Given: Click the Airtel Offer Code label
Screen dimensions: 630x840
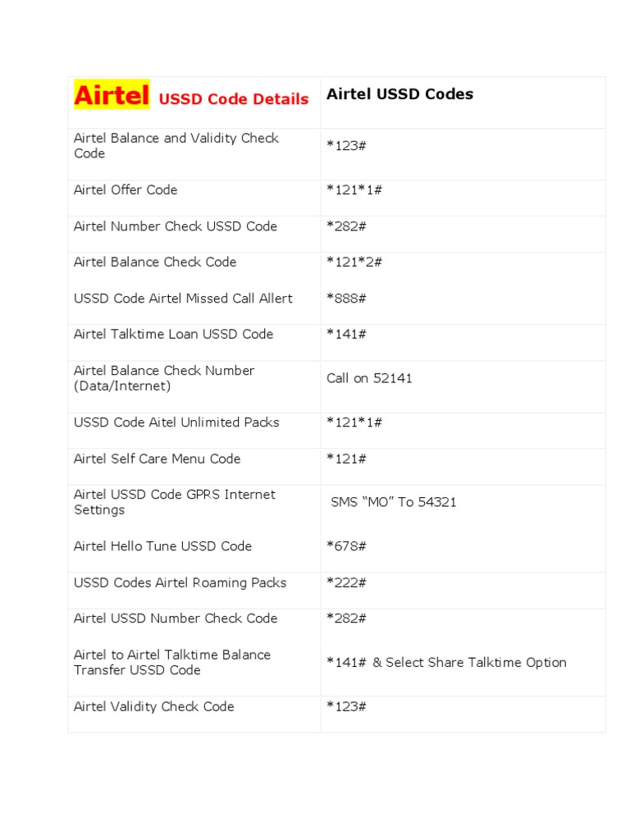Looking at the screenshot, I should click(x=126, y=190).
